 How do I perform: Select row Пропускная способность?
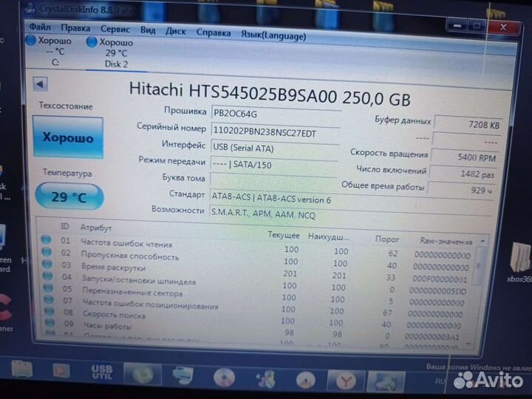pos(258,260)
